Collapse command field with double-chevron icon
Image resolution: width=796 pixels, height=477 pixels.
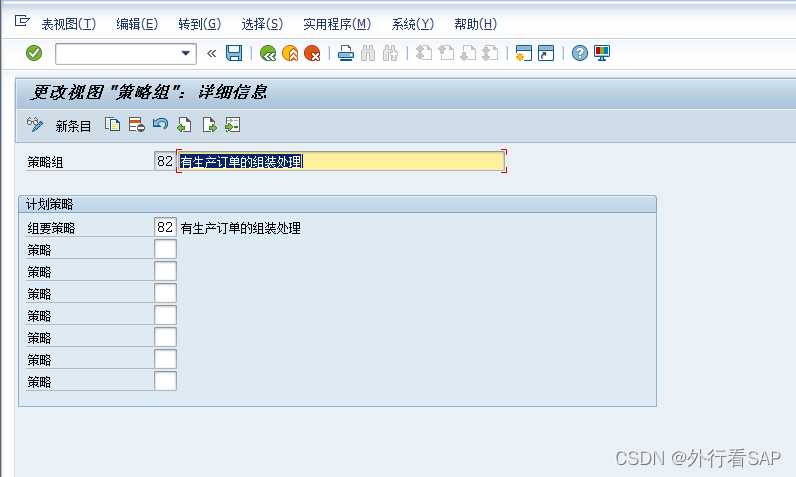(212, 53)
